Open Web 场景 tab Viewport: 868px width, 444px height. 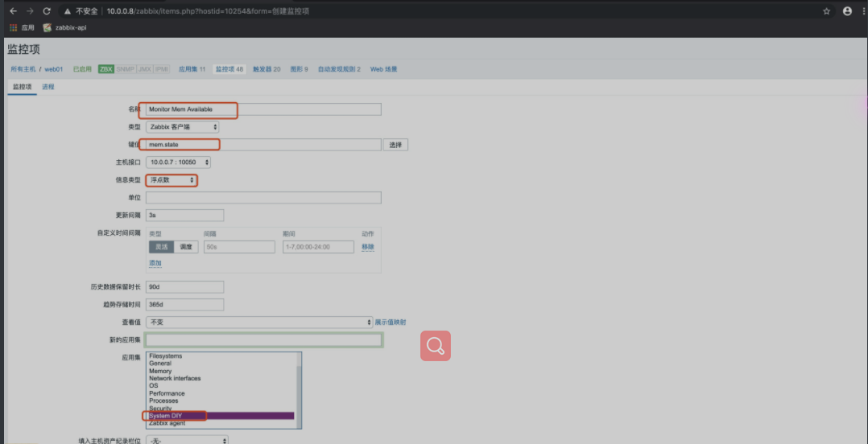(383, 69)
